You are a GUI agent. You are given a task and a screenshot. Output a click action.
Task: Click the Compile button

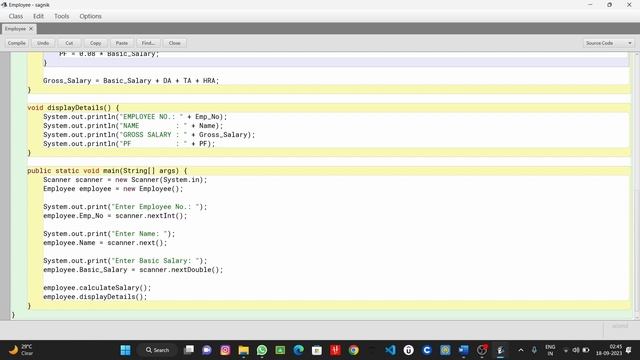click(17, 43)
